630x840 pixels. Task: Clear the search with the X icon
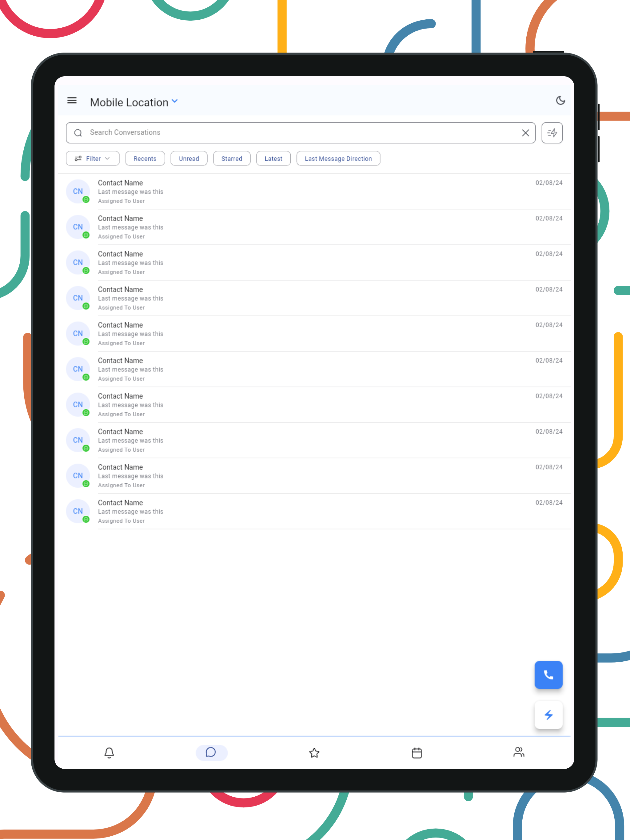click(x=525, y=133)
